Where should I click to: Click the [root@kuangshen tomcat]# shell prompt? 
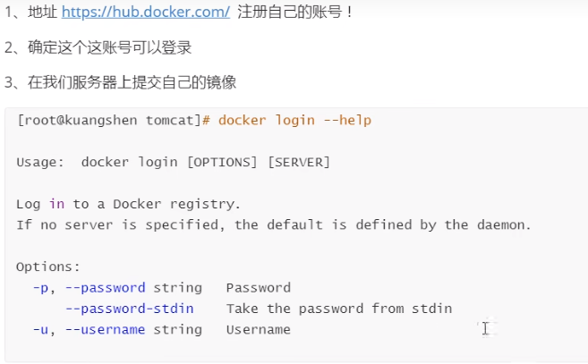click(x=113, y=120)
